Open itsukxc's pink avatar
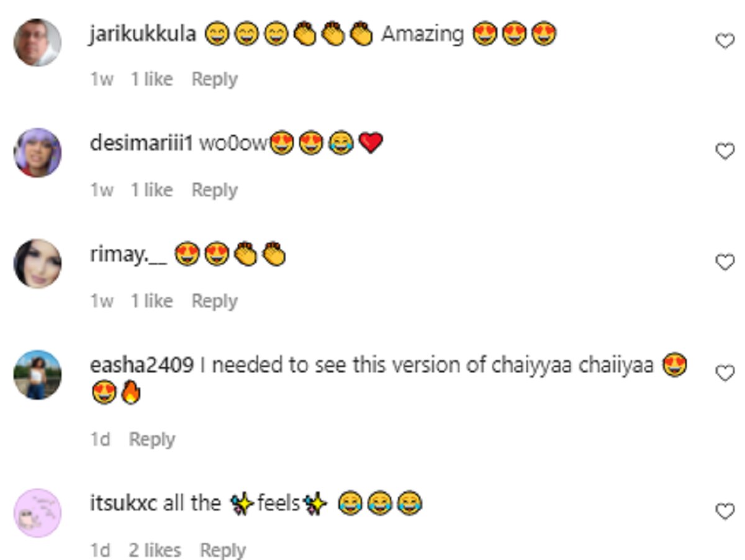 [38, 512]
